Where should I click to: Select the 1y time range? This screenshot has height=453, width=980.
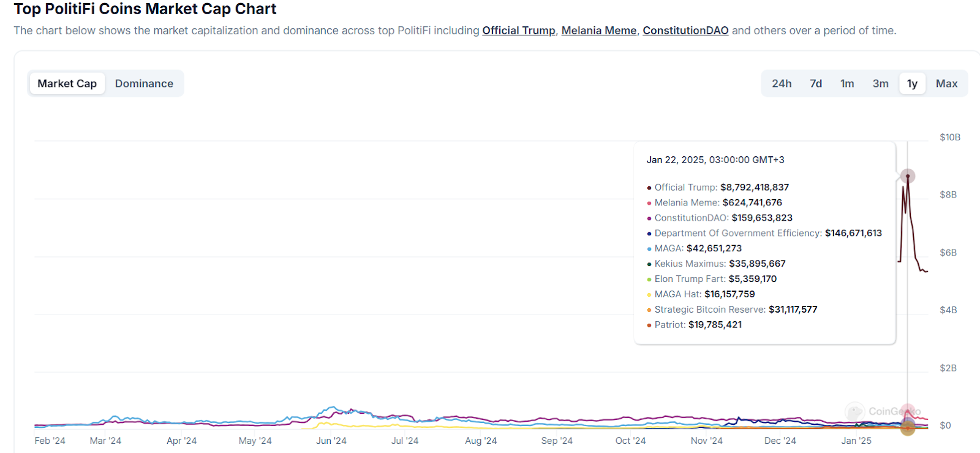[913, 83]
